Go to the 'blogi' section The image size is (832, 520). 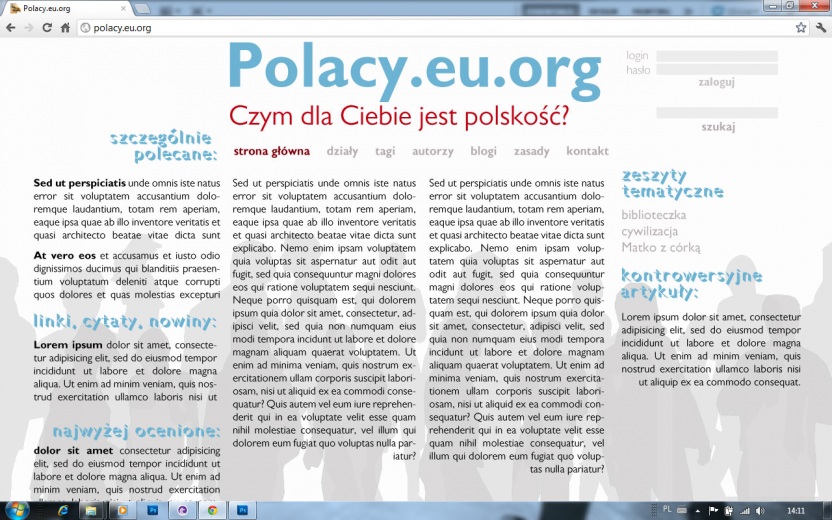tap(483, 152)
